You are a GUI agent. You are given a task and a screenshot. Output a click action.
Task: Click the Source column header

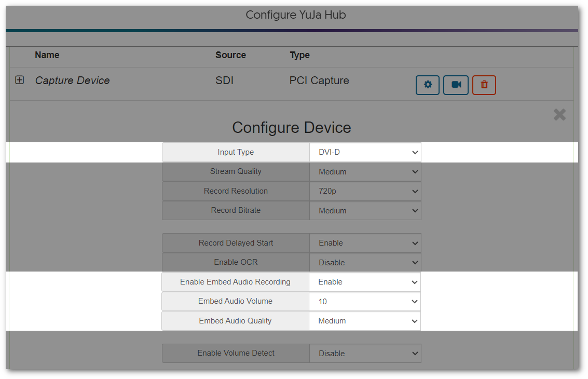point(230,55)
